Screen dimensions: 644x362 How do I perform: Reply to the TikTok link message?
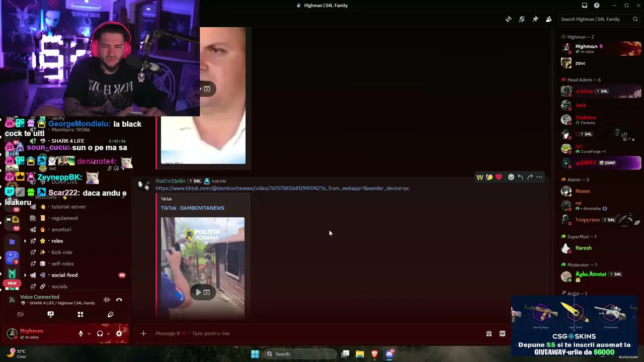click(520, 177)
